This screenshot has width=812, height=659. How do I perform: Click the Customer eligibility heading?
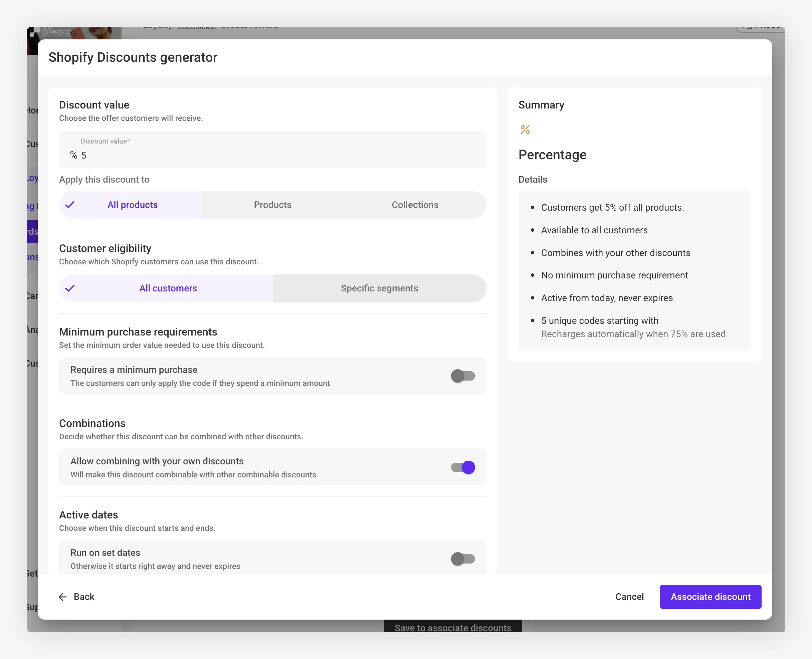(105, 248)
